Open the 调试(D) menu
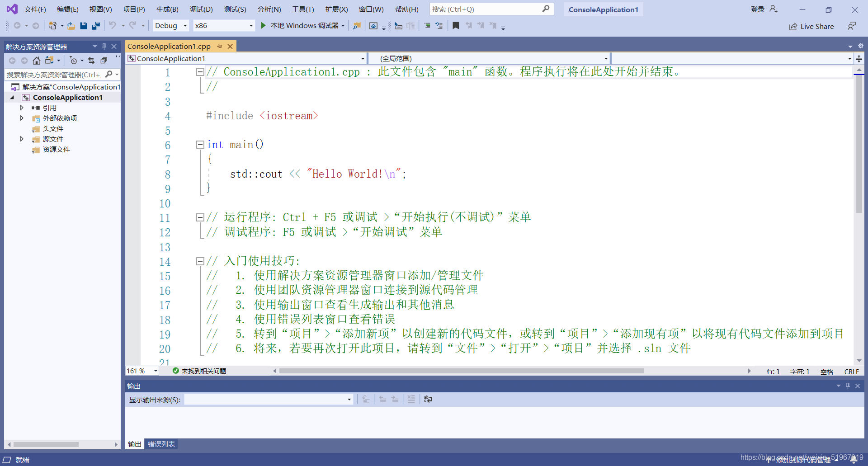 point(201,9)
